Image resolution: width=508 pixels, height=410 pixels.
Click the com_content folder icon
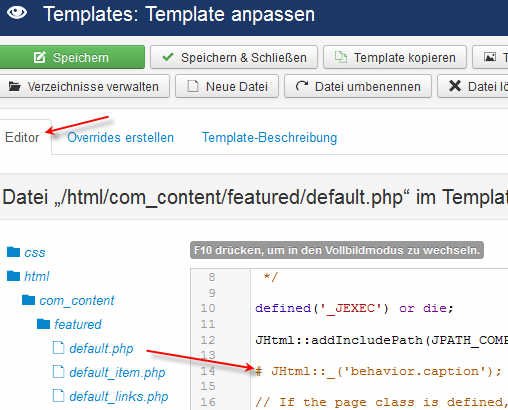[28, 300]
